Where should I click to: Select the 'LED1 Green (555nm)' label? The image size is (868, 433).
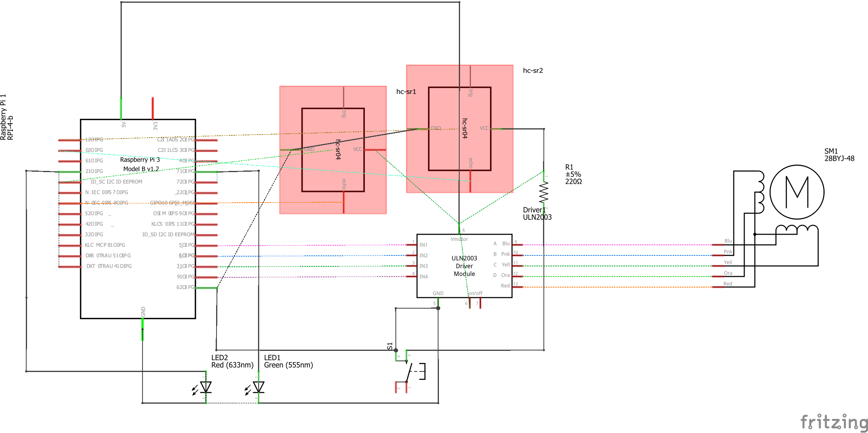pos(289,361)
